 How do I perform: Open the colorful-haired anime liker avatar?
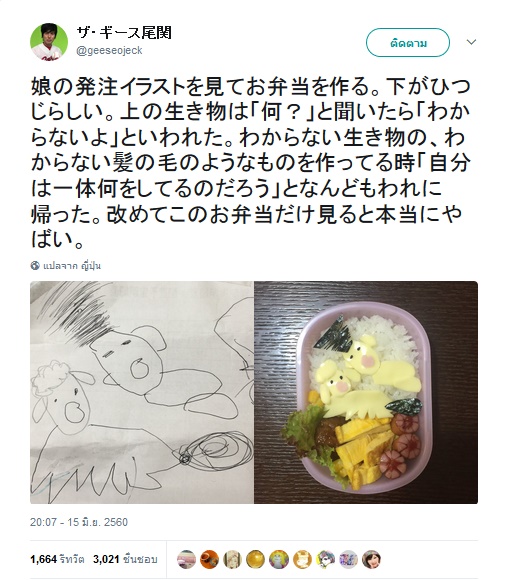tap(325, 559)
